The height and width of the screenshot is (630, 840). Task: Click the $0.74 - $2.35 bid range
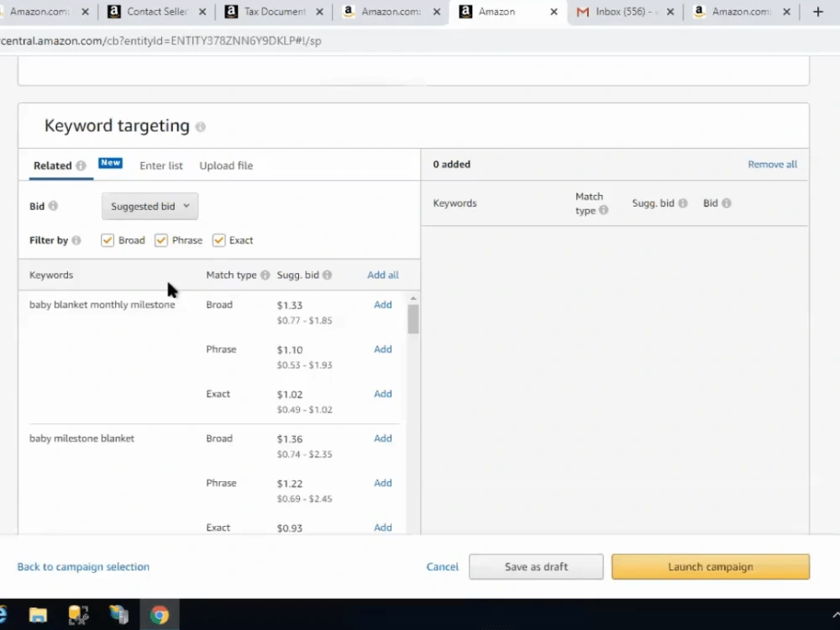pyautogui.click(x=304, y=454)
